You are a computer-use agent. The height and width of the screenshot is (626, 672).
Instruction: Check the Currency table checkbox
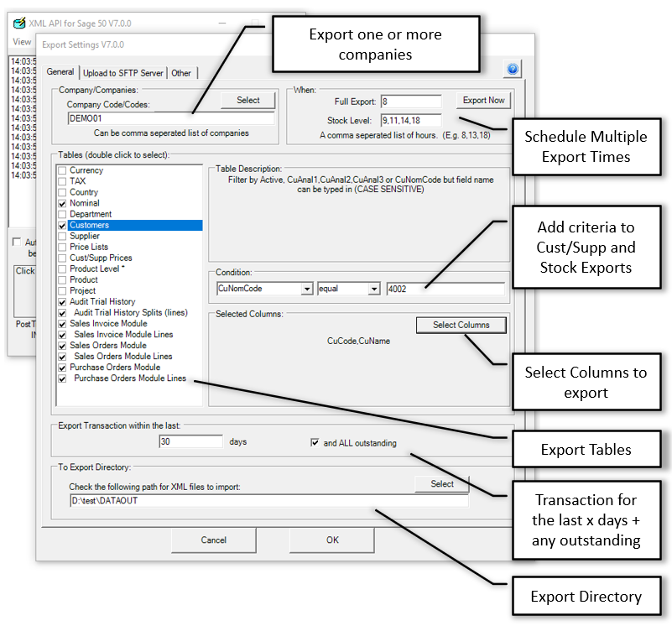point(62,170)
